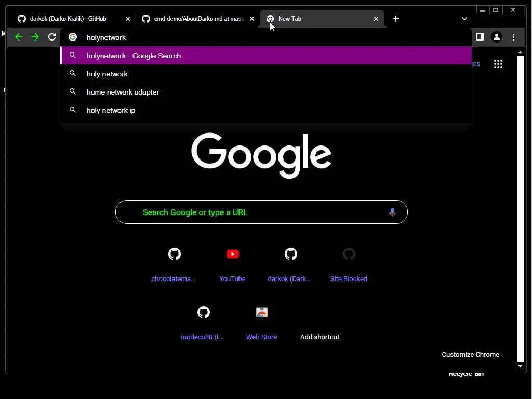Image resolution: width=532 pixels, height=399 pixels.
Task: Click the scrollbar down arrow
Action: click(520, 366)
